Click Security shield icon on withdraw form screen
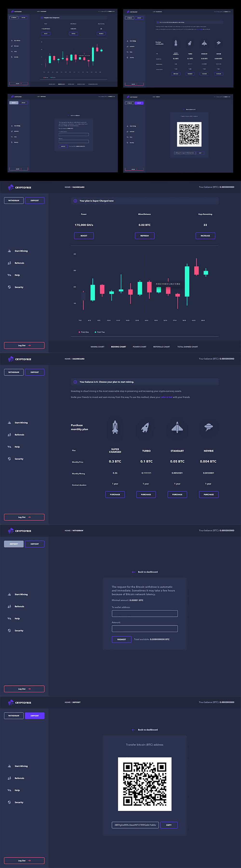The image size is (241, 868). point(9,630)
